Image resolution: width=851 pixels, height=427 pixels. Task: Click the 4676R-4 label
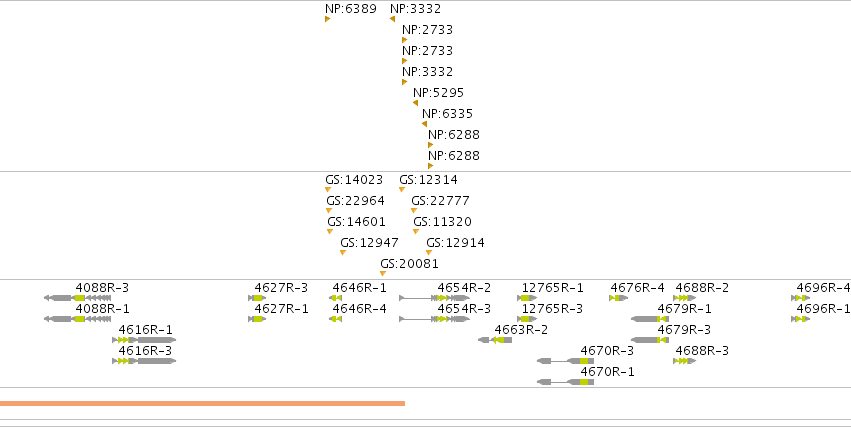pos(637,288)
